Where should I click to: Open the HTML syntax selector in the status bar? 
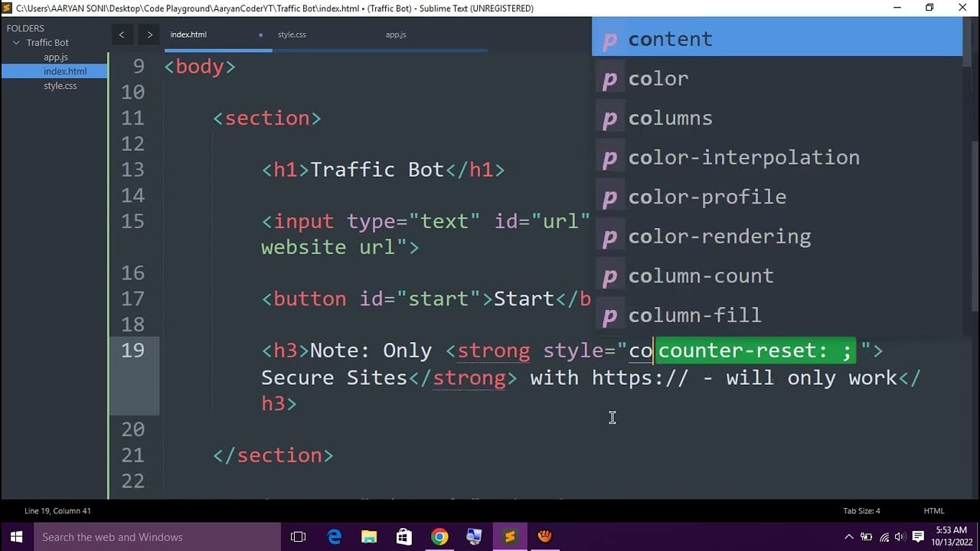coord(933,510)
